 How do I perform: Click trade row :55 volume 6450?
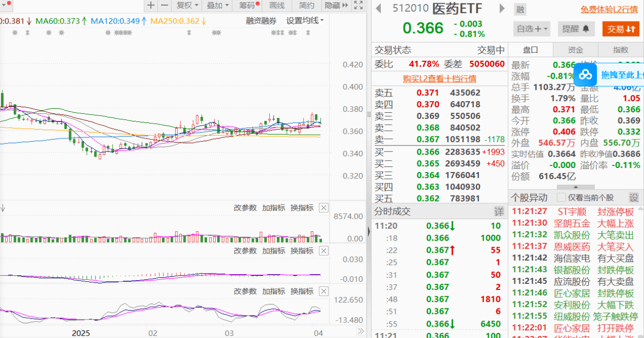(x=440, y=323)
